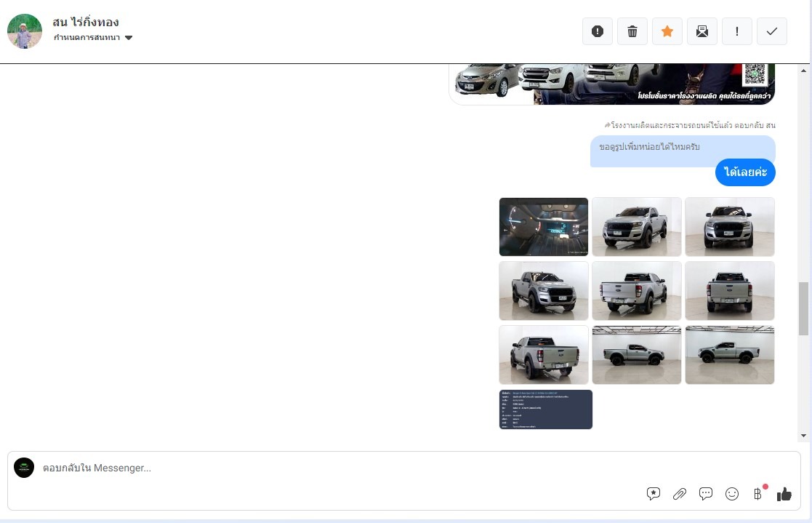The height and width of the screenshot is (523, 812).
Task: Click the exclamation mark priority icon
Action: 737,31
